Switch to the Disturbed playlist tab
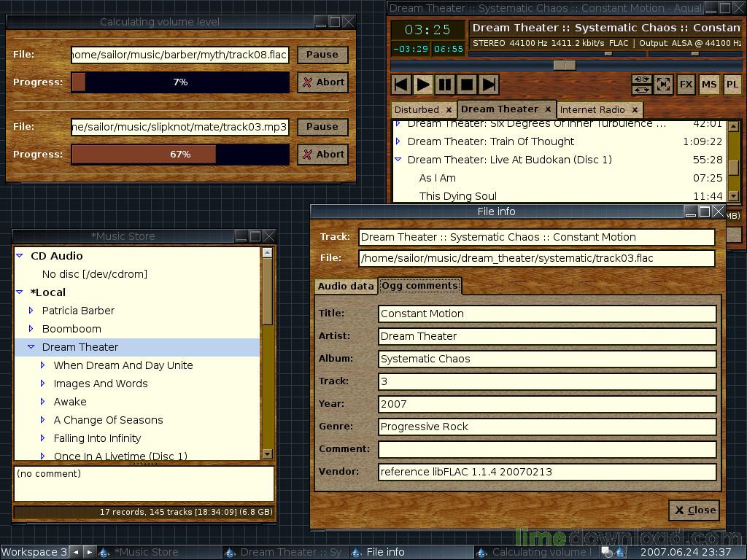747x560 pixels. (417, 109)
